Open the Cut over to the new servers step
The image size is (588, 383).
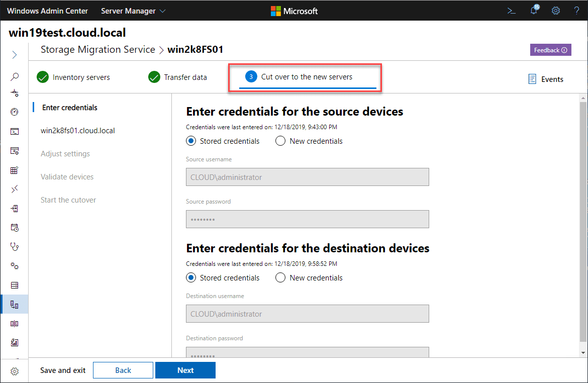[307, 77]
